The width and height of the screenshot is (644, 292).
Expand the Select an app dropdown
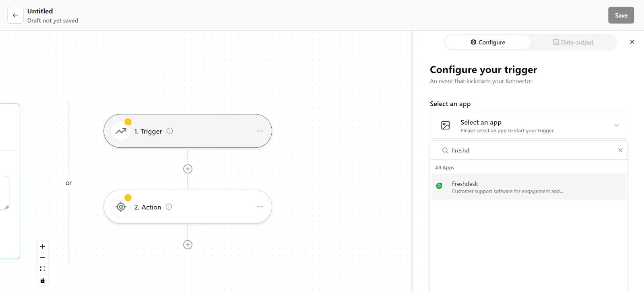pos(528,125)
